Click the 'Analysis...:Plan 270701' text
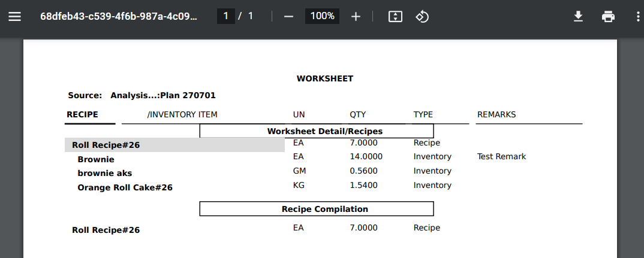This screenshot has width=644, height=258. [x=163, y=96]
